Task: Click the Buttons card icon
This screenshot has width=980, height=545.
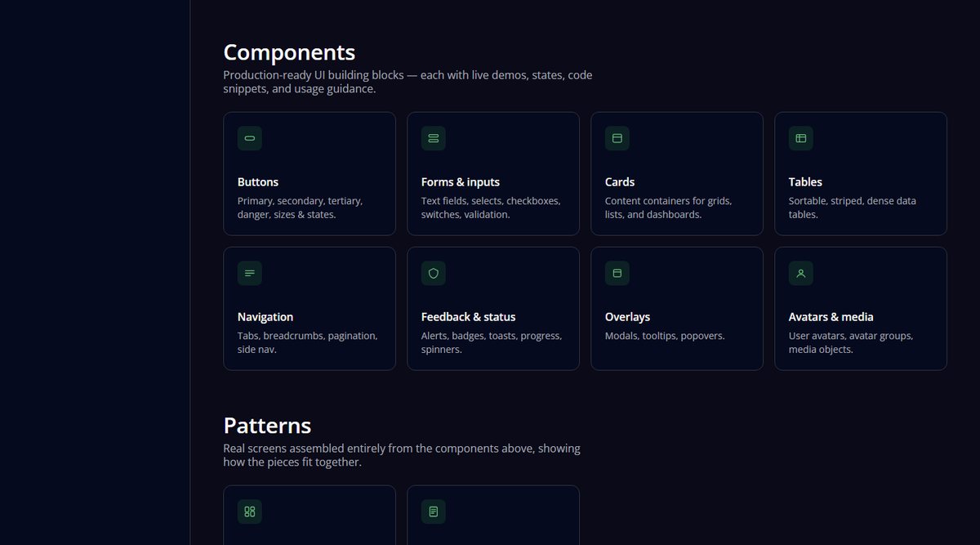Action: (x=250, y=138)
